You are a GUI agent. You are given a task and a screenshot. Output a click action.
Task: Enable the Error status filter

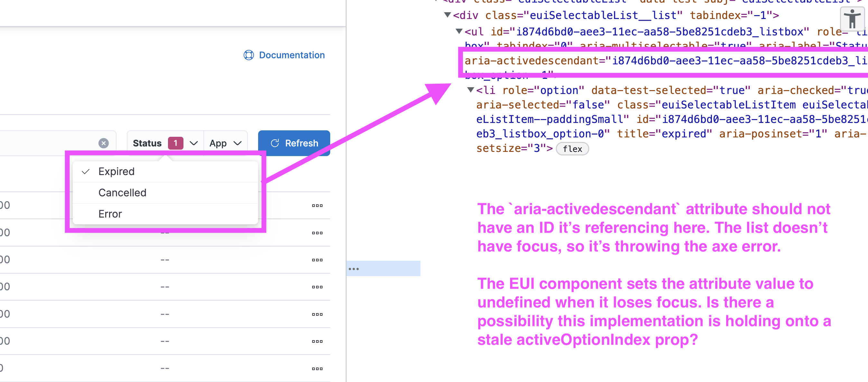(x=110, y=214)
